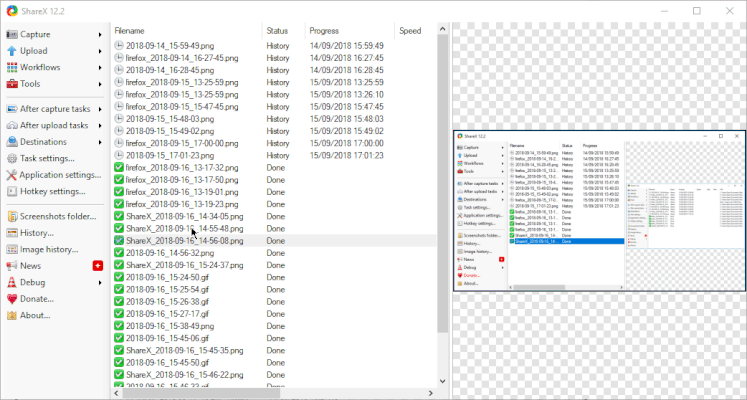The width and height of the screenshot is (747, 400).
Task: Click the horizontal scrollbar right arrow
Action: pos(431,393)
